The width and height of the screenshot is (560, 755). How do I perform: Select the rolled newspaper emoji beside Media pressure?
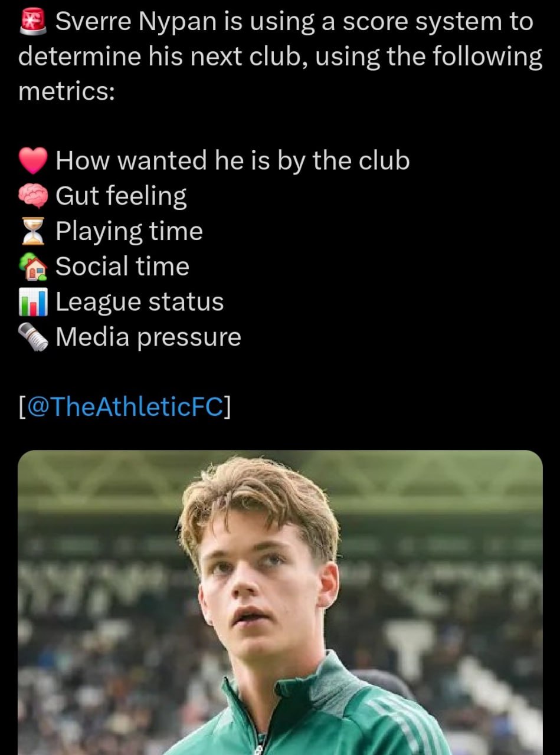[x=33, y=337]
